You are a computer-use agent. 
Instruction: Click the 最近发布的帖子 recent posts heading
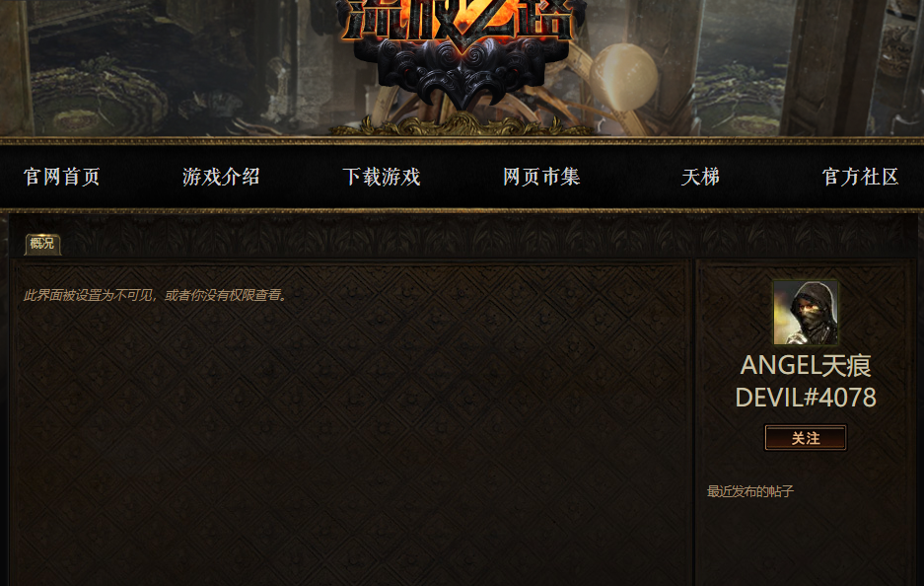750,491
